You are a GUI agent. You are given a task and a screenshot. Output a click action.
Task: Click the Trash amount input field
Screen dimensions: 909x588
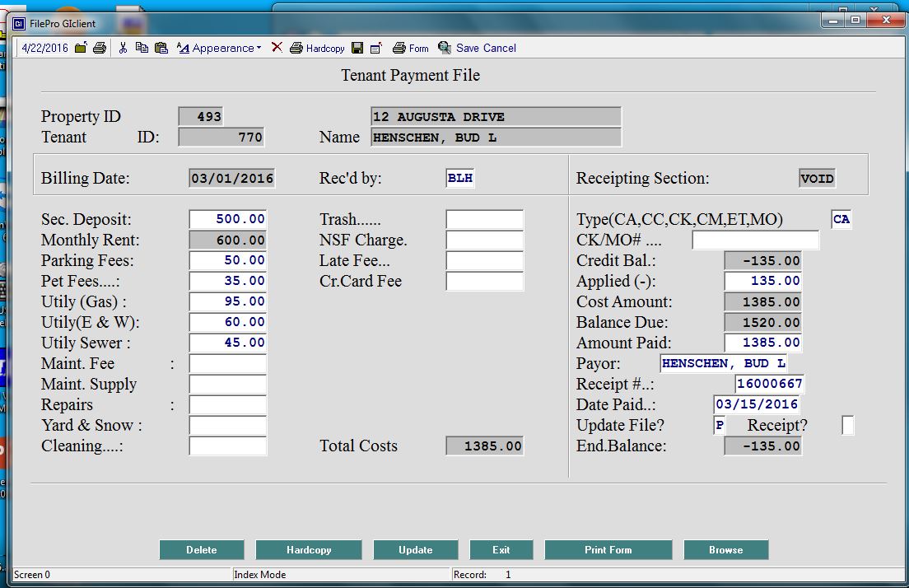tap(484, 220)
